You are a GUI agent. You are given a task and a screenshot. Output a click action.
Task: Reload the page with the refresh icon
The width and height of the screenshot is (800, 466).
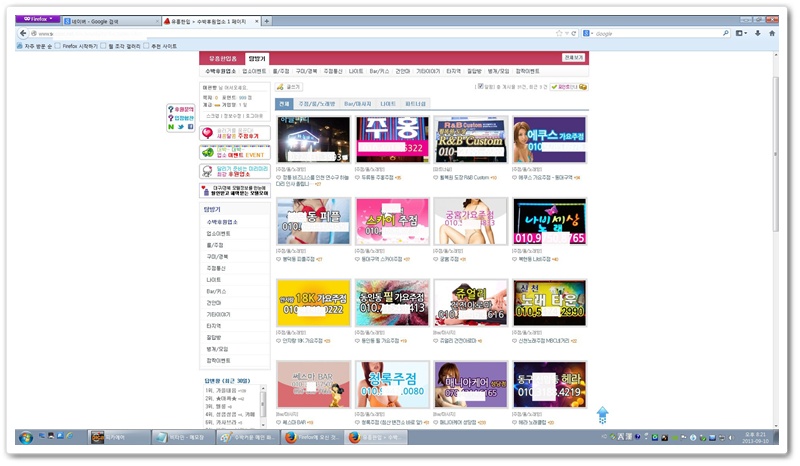click(x=573, y=33)
